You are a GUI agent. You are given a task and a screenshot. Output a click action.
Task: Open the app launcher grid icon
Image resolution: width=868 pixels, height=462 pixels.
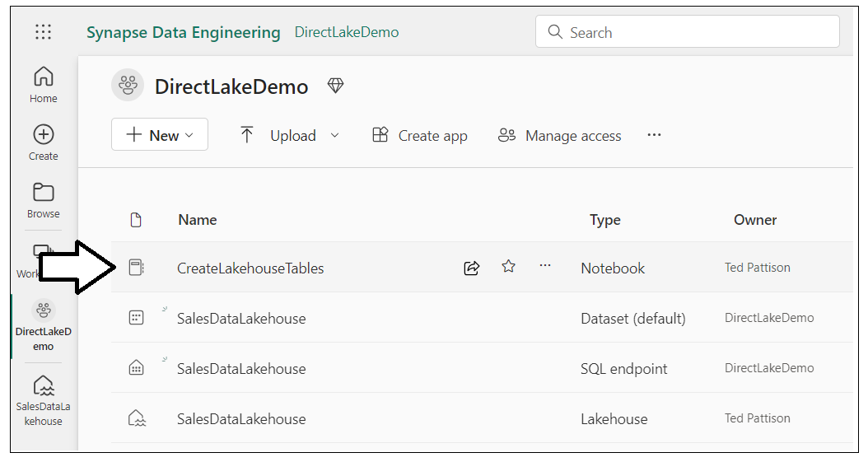pyautogui.click(x=43, y=32)
